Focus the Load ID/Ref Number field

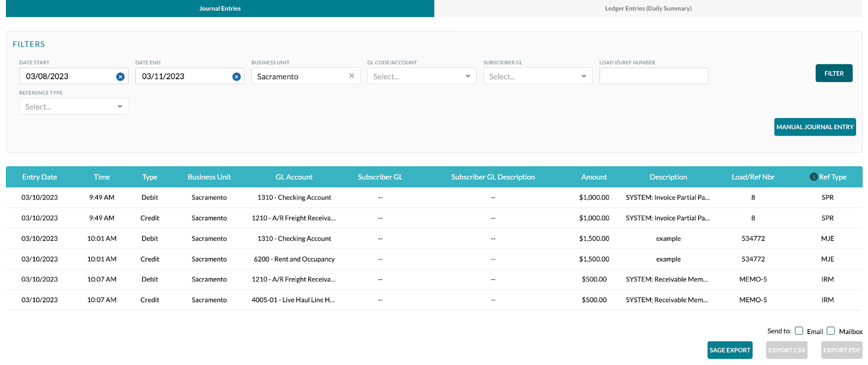pyautogui.click(x=654, y=76)
